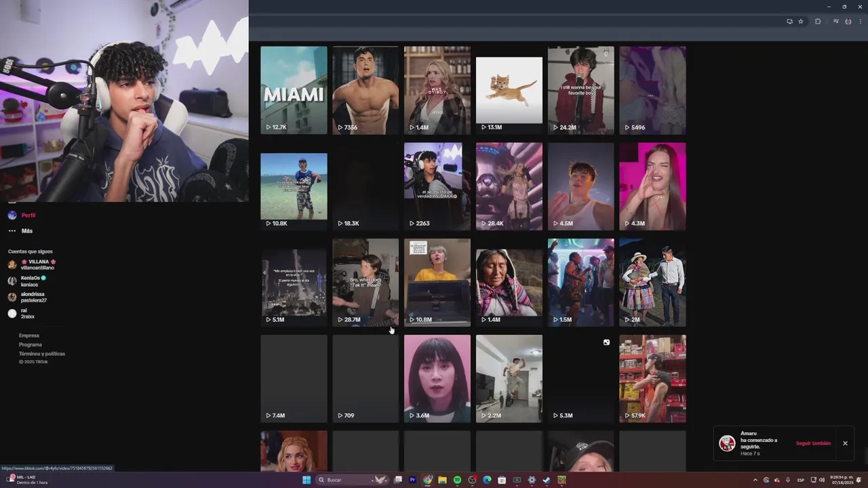This screenshot has height=488, width=868.
Task: Click the install app icon in address bar
Action: pyautogui.click(x=790, y=22)
